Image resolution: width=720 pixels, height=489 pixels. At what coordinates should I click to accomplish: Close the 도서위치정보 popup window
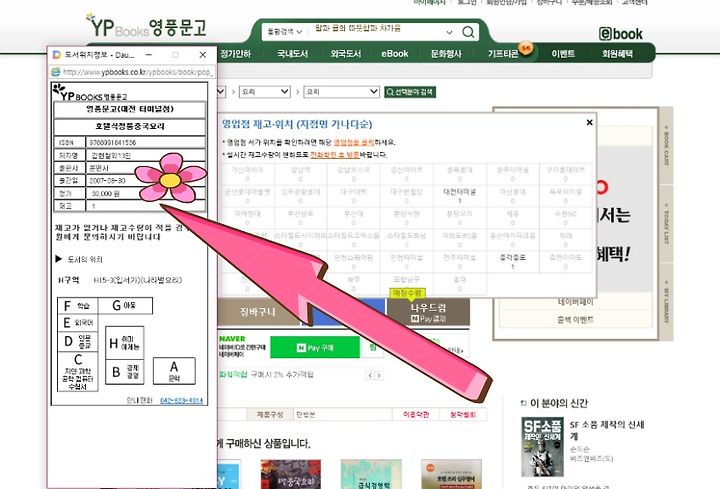[202, 55]
